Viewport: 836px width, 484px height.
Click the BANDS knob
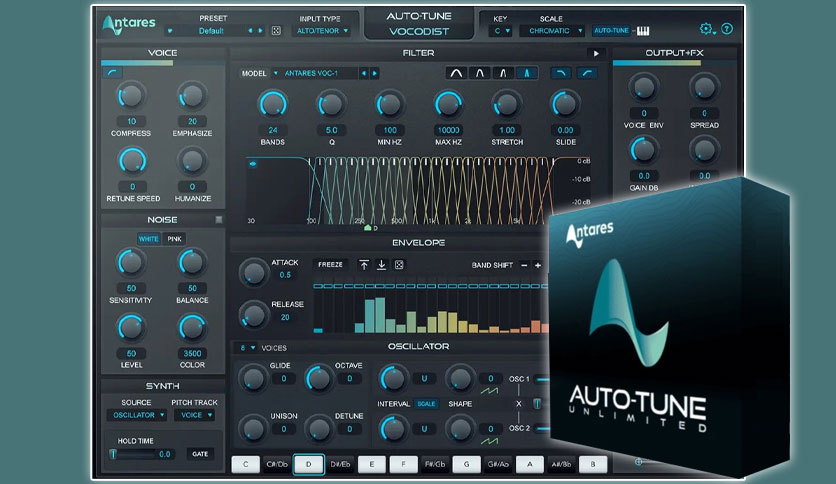[x=272, y=104]
